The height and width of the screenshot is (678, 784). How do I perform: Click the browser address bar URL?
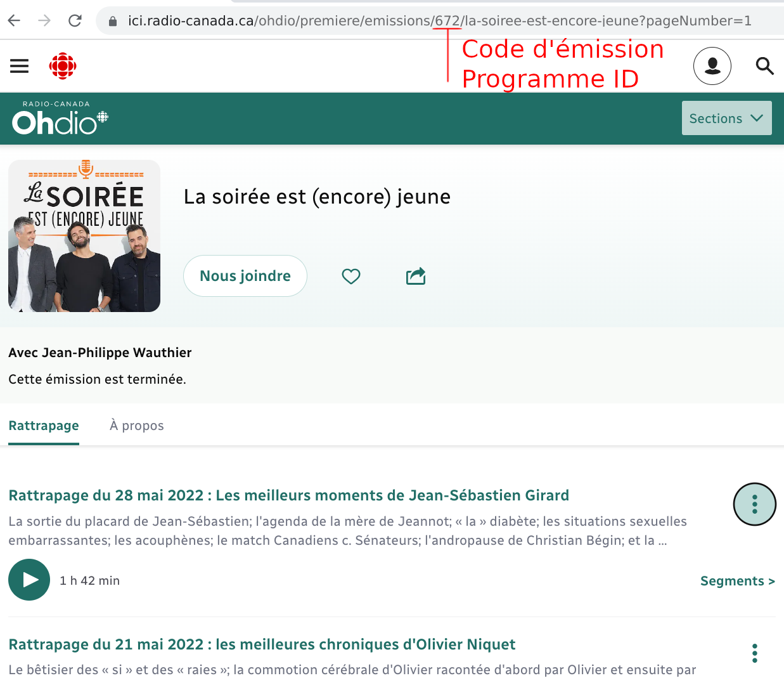click(x=437, y=21)
